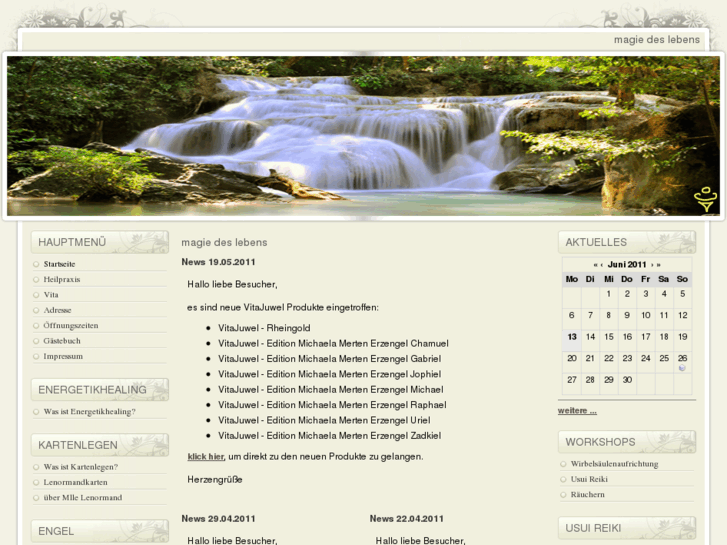This screenshot has width=727, height=545.
Task: Click the Erzengel Gabriel list item
Action: [330, 359]
